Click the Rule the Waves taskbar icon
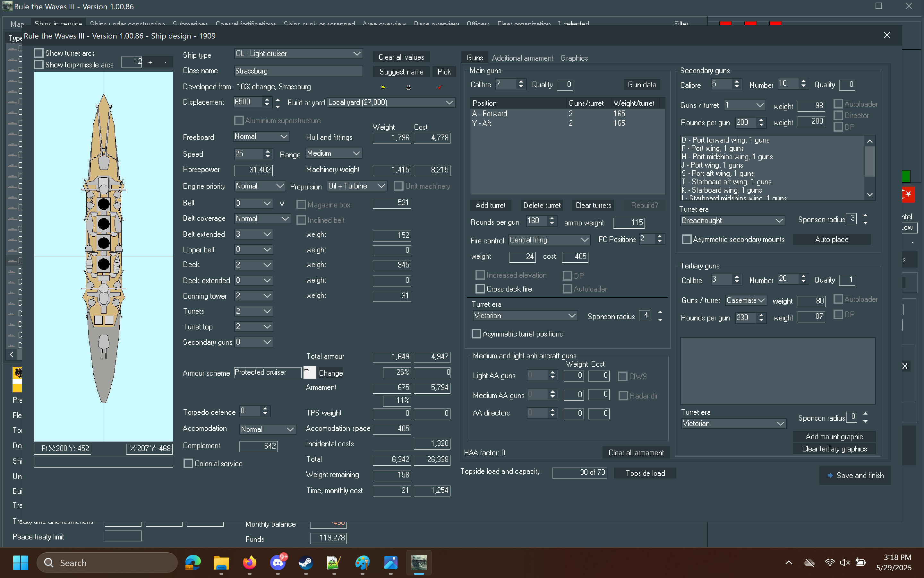The width and height of the screenshot is (924, 578). (419, 562)
